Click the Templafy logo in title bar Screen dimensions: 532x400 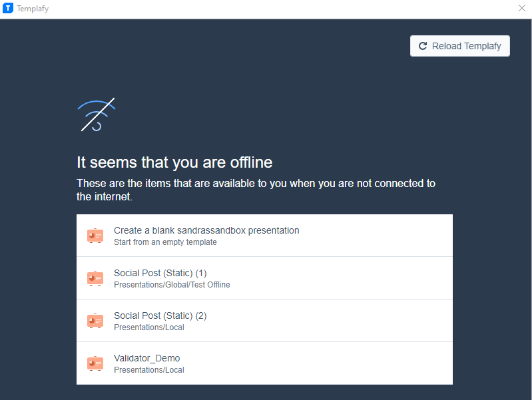8,8
